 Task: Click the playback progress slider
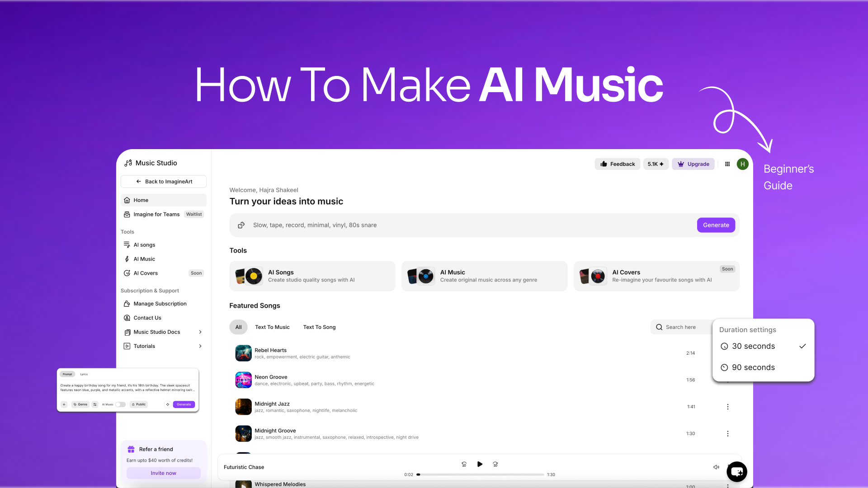[x=480, y=474]
